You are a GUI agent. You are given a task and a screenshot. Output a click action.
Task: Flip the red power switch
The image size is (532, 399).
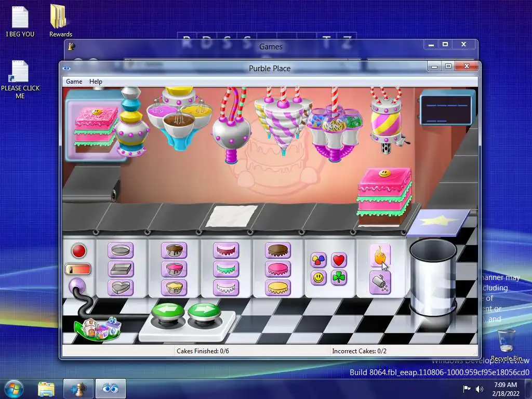point(78,270)
